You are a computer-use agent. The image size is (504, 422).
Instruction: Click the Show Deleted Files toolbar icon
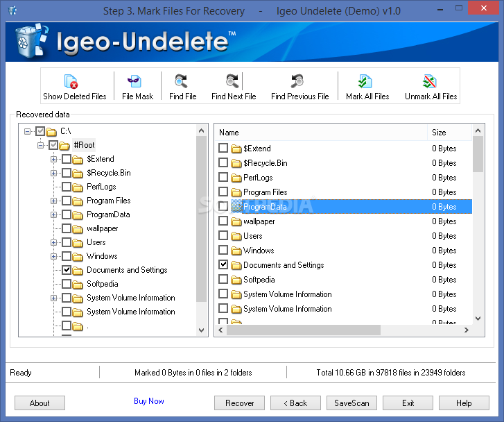tap(71, 81)
